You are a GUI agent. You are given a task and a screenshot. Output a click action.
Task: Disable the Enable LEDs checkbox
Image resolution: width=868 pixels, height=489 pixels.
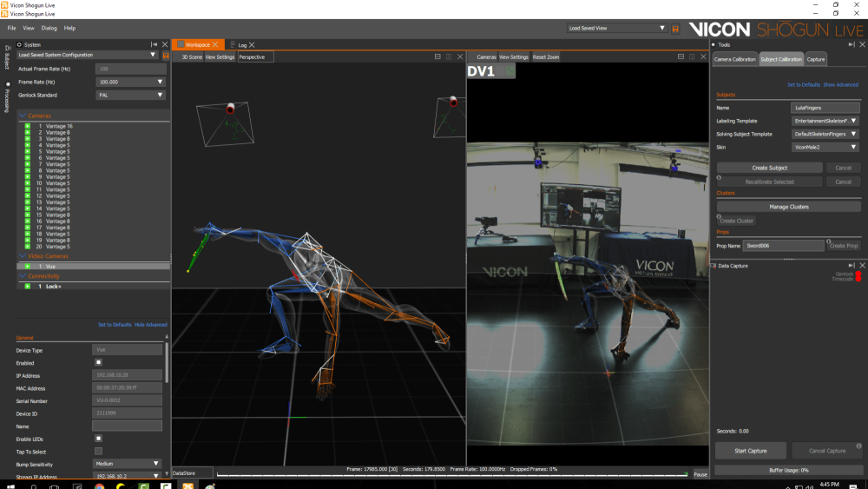click(98, 439)
